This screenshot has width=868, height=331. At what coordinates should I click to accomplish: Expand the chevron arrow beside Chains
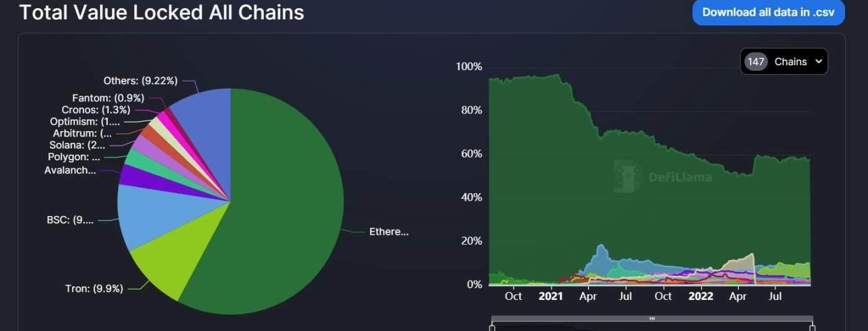point(818,61)
